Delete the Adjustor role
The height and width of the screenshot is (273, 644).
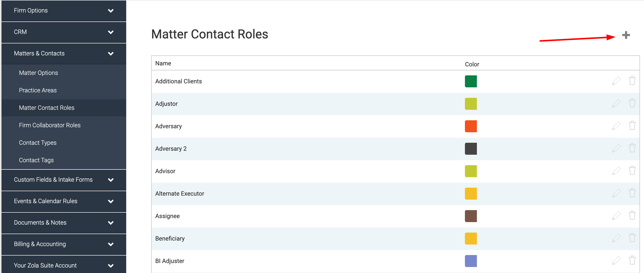[x=632, y=103]
